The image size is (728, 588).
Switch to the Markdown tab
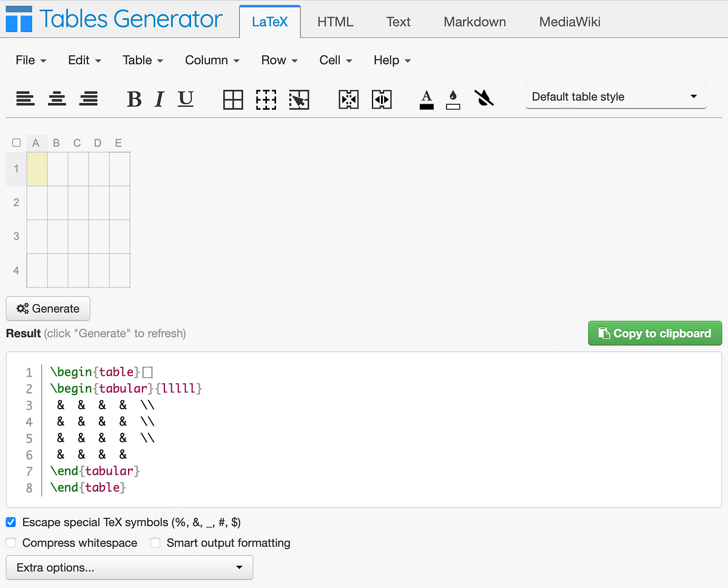click(474, 21)
